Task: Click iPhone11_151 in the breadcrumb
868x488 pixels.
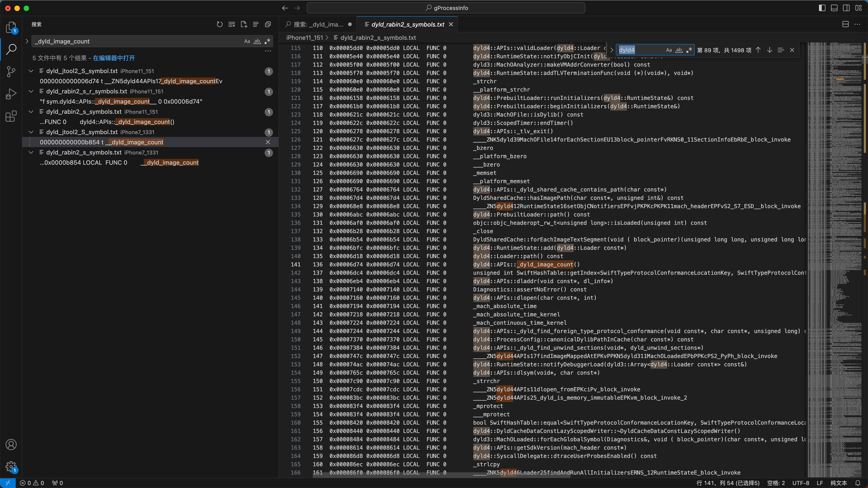Action: [304, 38]
